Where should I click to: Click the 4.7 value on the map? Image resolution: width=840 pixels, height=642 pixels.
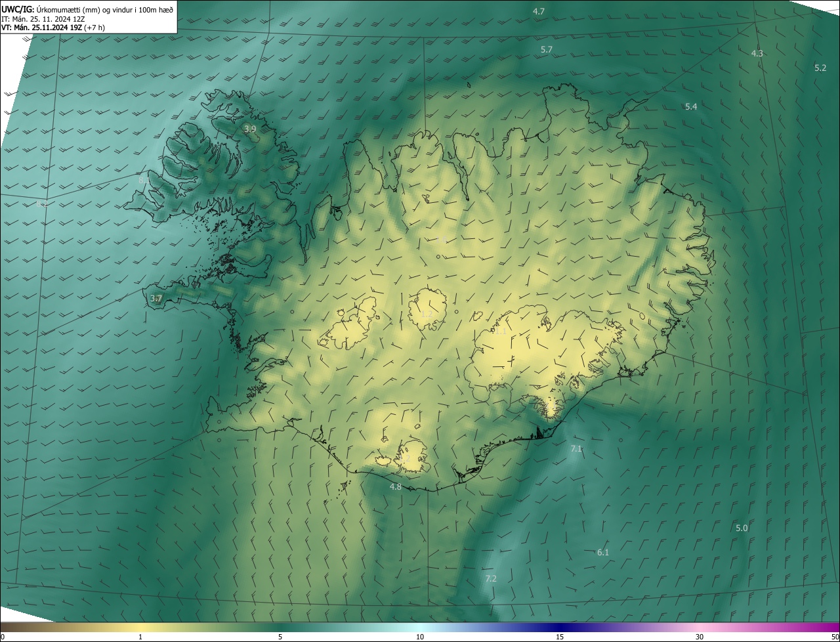(539, 11)
